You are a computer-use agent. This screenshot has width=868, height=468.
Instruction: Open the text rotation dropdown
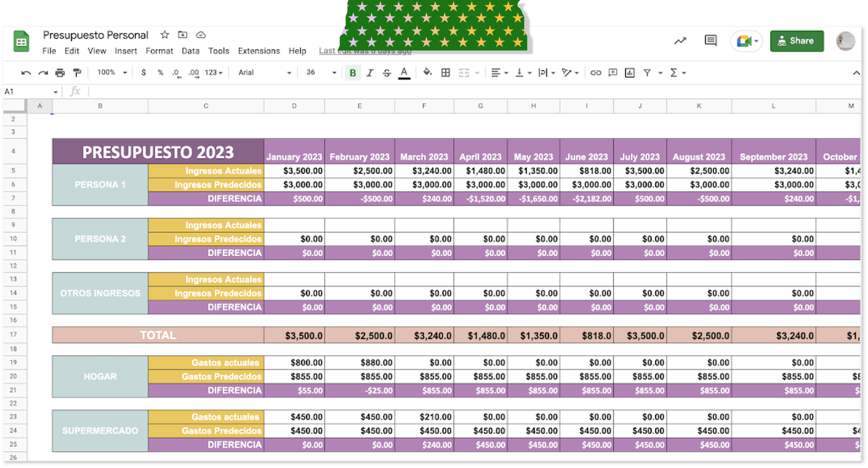[x=570, y=73]
